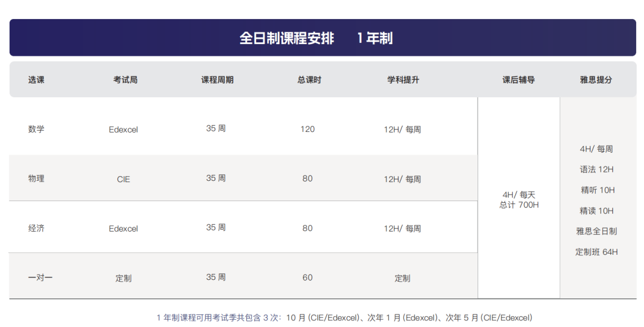
Task: Select the 学科提升 column header
Action: pyautogui.click(x=403, y=80)
